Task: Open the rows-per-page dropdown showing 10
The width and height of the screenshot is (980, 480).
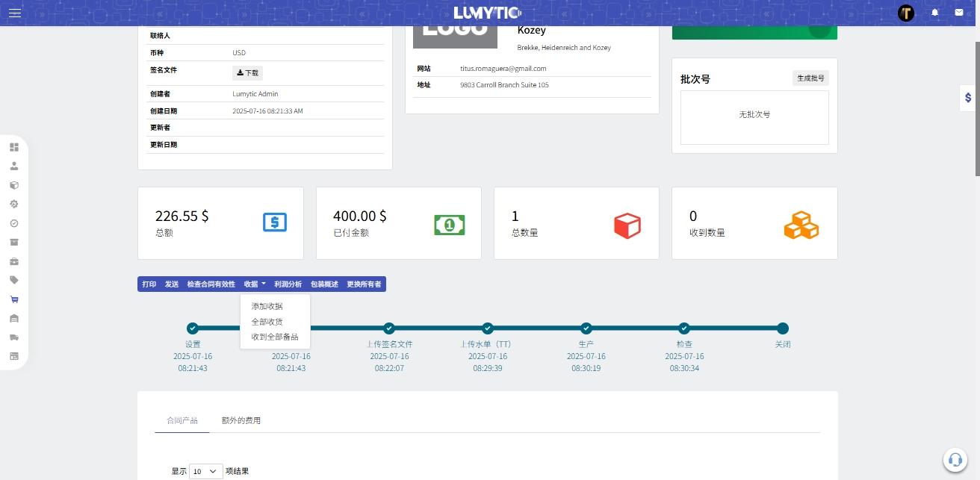Action: [x=206, y=471]
